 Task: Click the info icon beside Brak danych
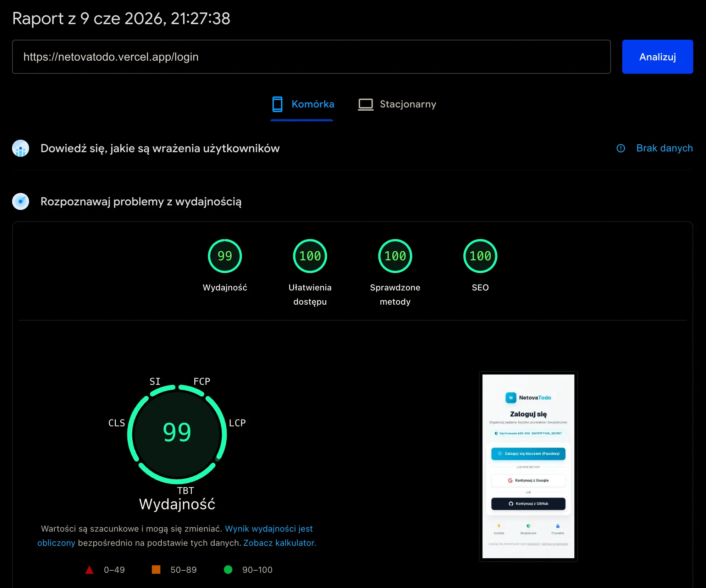(621, 148)
